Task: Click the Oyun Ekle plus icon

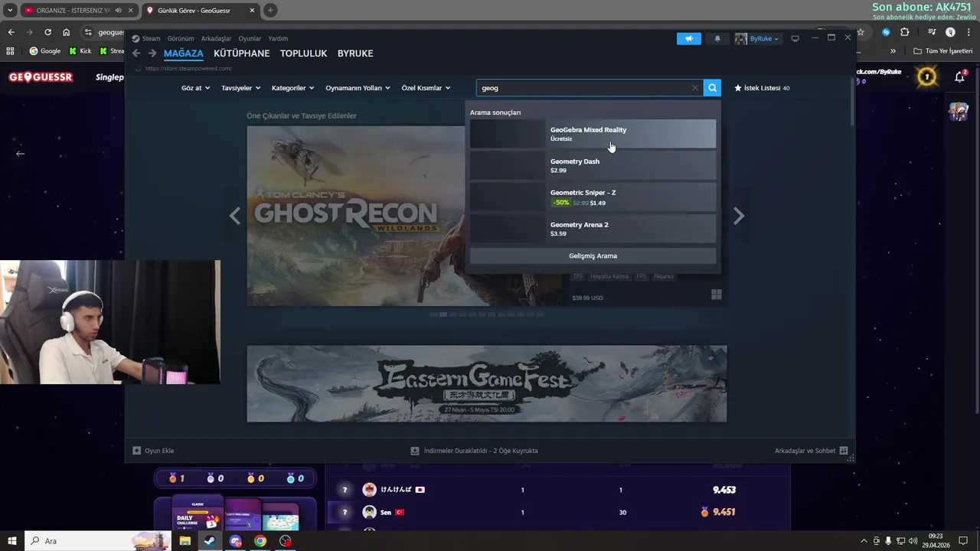Action: click(x=136, y=451)
